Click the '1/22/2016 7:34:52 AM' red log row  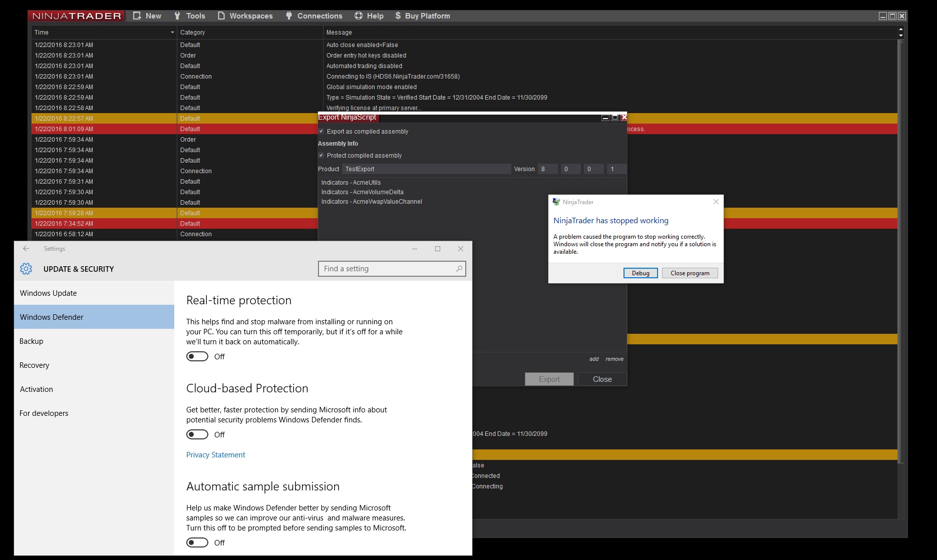pyautogui.click(x=174, y=224)
